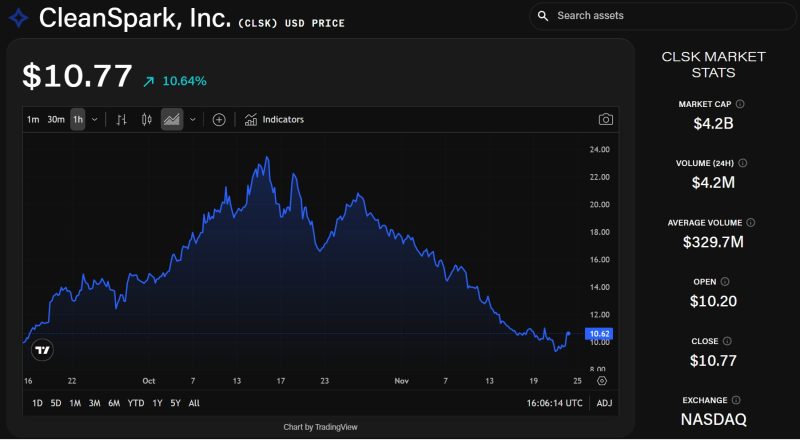Expand the time interval dropdown arrow
This screenshot has height=440, width=800.
(x=95, y=120)
